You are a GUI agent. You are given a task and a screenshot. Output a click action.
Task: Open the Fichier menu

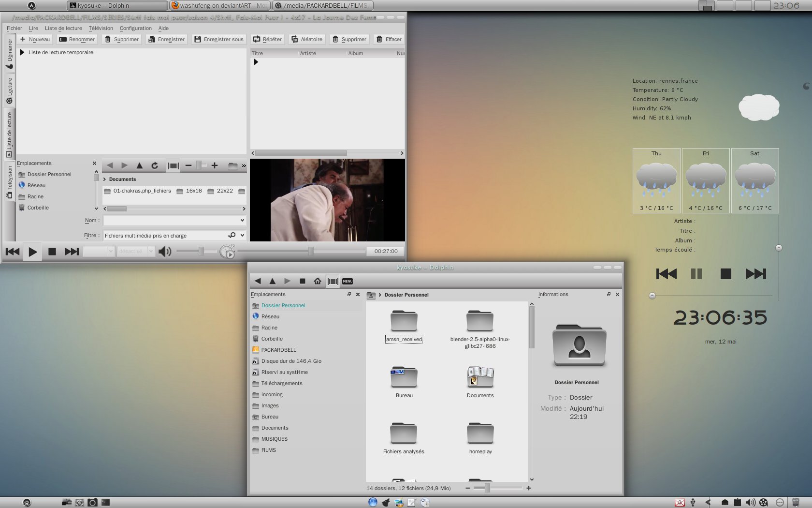point(14,28)
